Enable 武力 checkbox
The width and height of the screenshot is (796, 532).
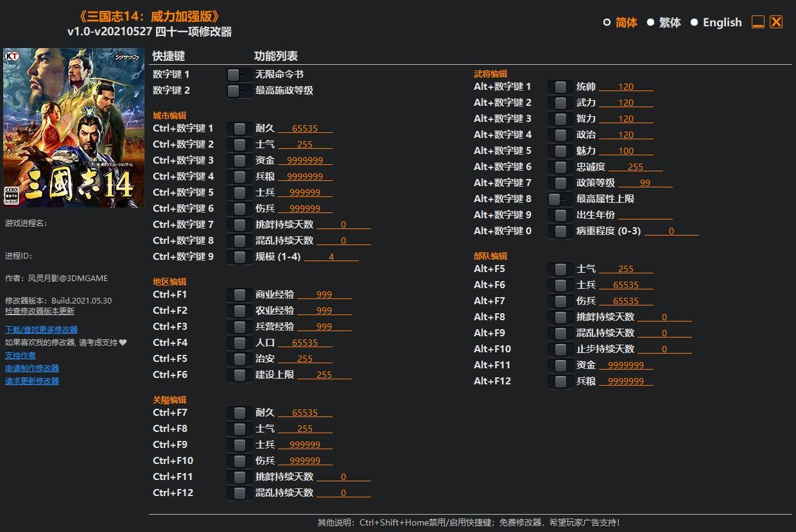[560, 103]
